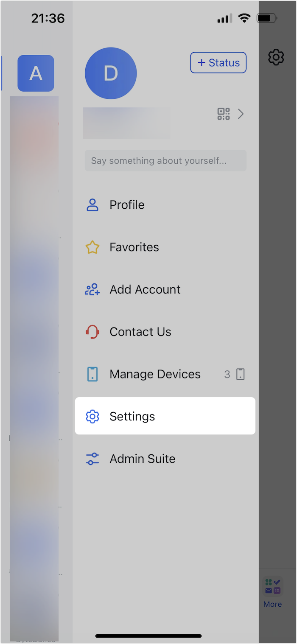The width and height of the screenshot is (297, 644).
Task: Open device count indicator showing 3
Action: (x=235, y=374)
